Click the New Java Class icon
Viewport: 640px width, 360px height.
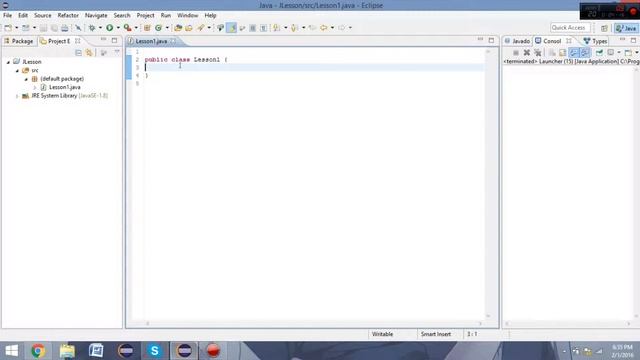point(158,28)
